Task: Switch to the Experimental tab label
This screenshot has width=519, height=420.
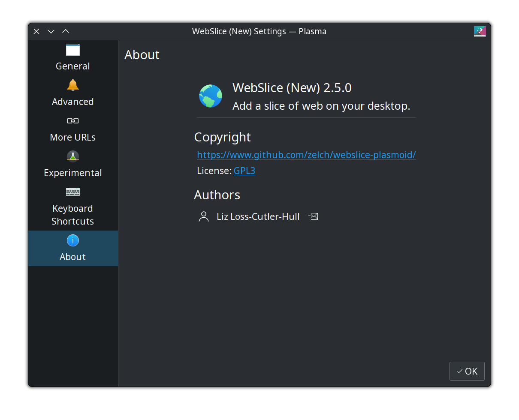Action: [73, 173]
